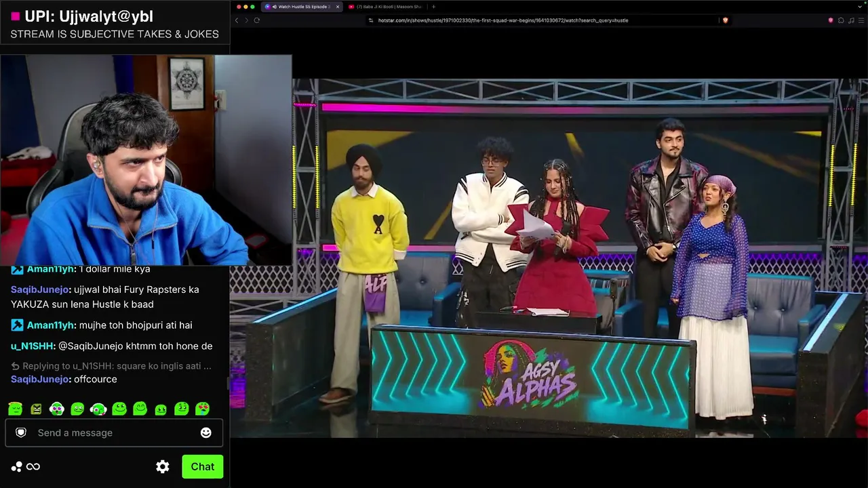This screenshot has height=488, width=868.
Task: Open a new browser tab
Action: [434, 7]
